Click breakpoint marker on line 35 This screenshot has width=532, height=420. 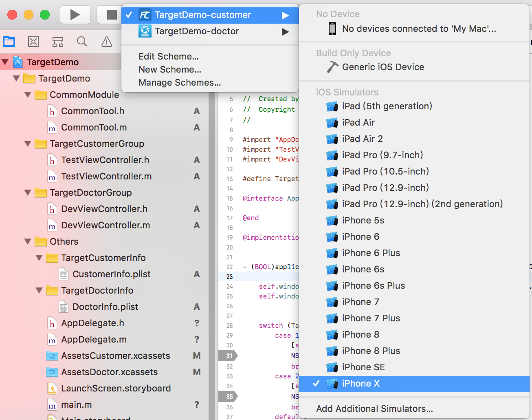229,396
